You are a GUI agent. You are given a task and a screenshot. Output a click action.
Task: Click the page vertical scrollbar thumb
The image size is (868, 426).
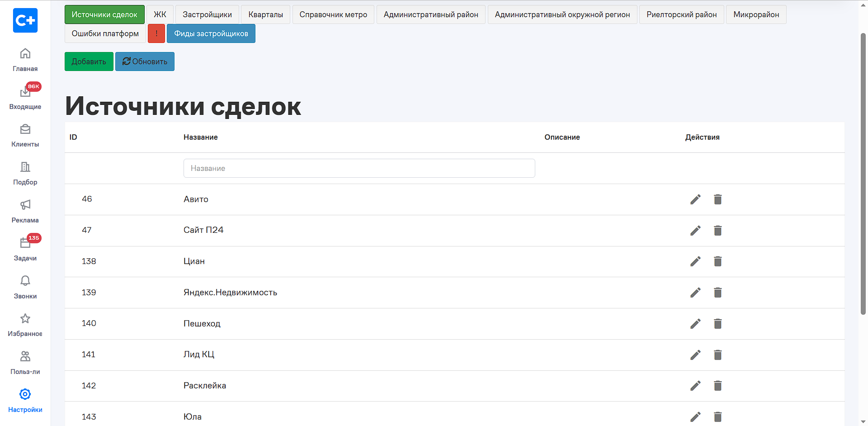[863, 174]
